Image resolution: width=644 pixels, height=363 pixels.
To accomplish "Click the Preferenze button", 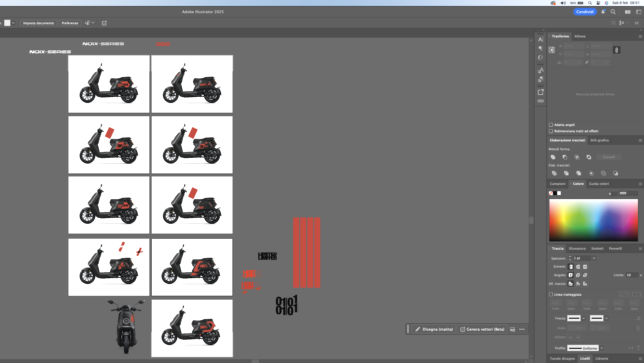I will [70, 23].
